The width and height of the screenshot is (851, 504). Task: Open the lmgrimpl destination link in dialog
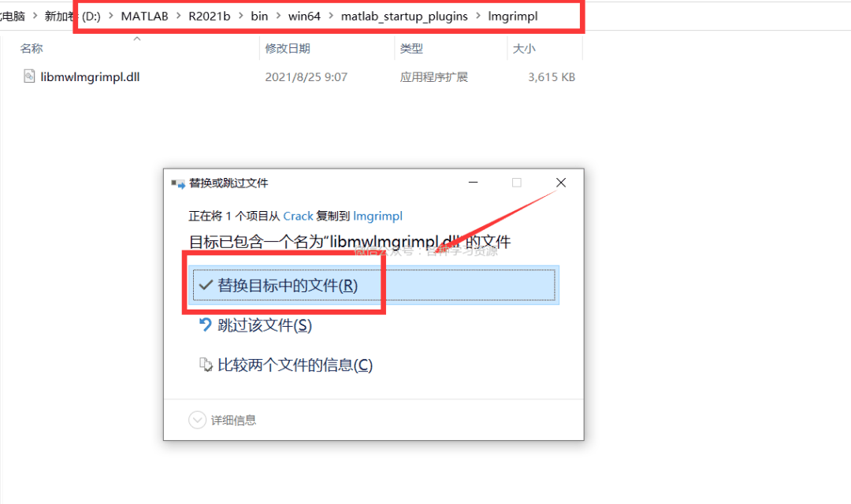coord(378,216)
